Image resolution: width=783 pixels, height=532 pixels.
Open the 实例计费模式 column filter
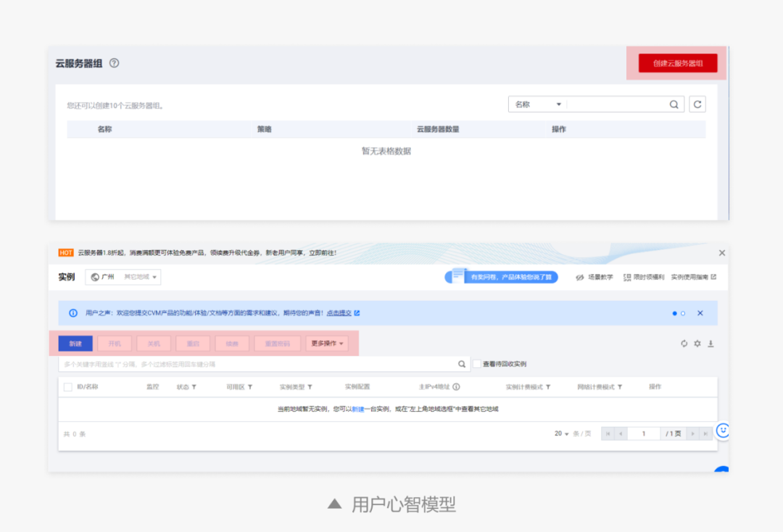coord(548,387)
